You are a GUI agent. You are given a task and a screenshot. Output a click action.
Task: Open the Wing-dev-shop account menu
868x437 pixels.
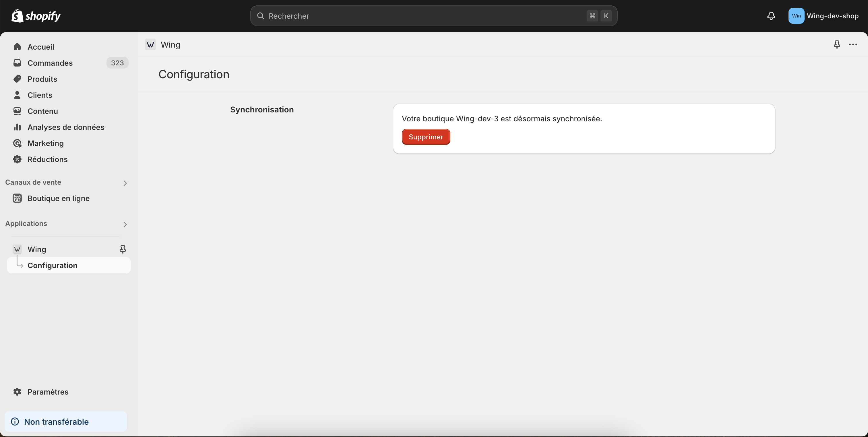pyautogui.click(x=824, y=16)
